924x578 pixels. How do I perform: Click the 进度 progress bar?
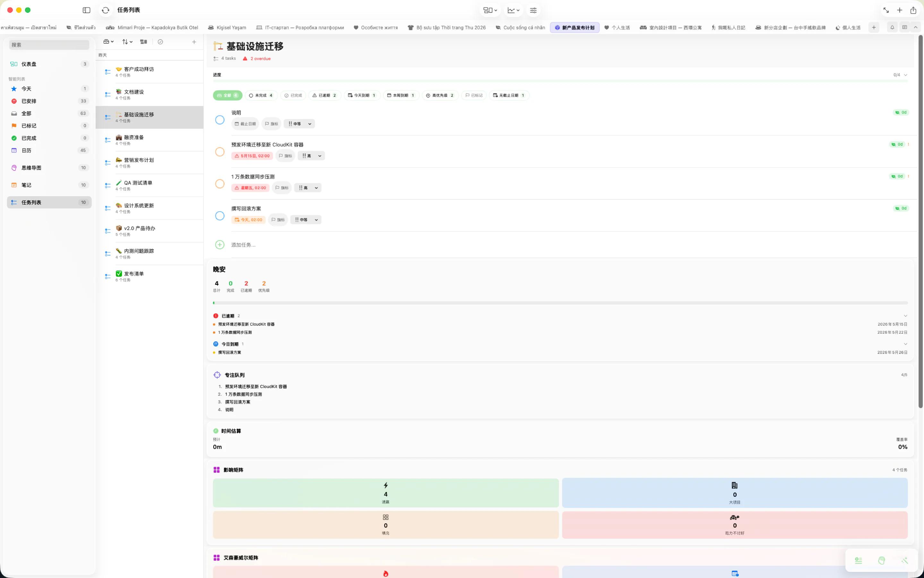coord(560,81)
